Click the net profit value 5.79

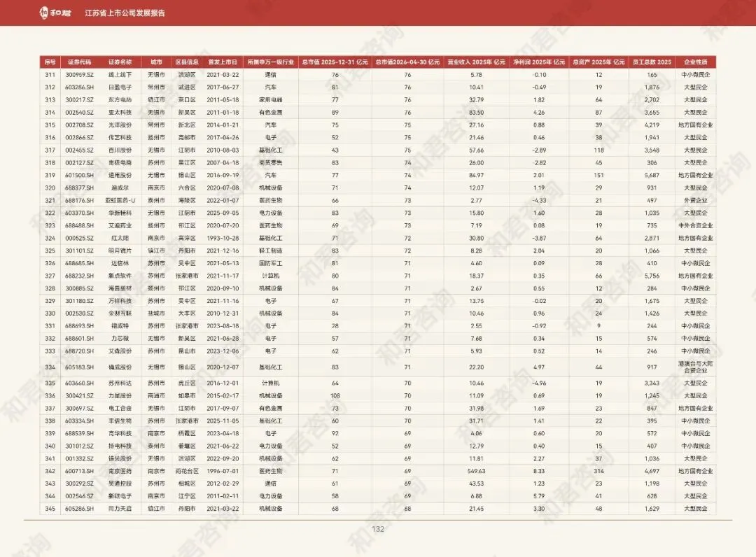tap(539, 496)
